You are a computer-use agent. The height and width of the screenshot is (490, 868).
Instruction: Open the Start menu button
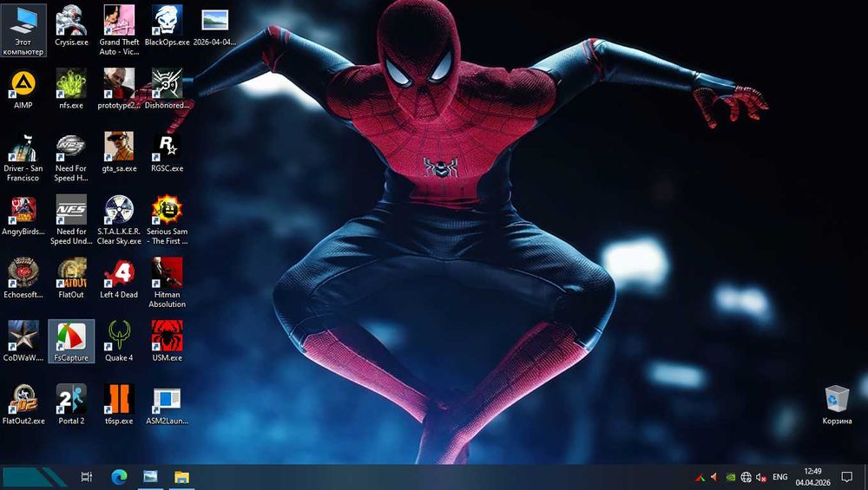click(x=33, y=477)
